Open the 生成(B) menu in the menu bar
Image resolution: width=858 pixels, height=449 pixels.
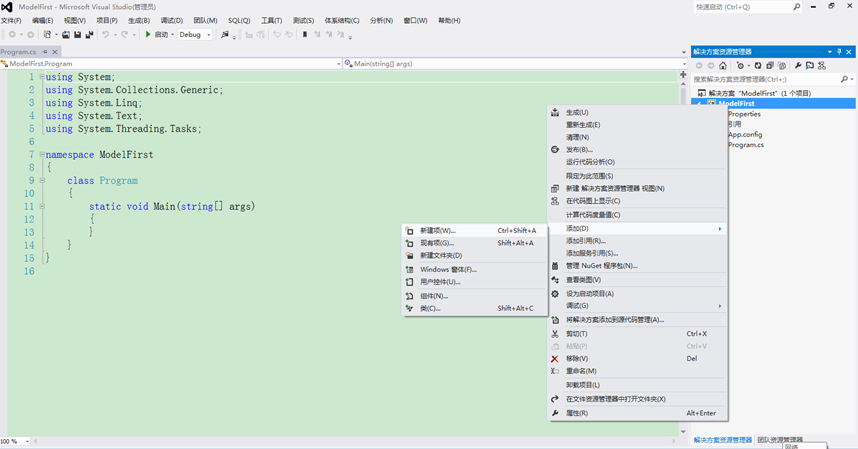[x=139, y=21]
